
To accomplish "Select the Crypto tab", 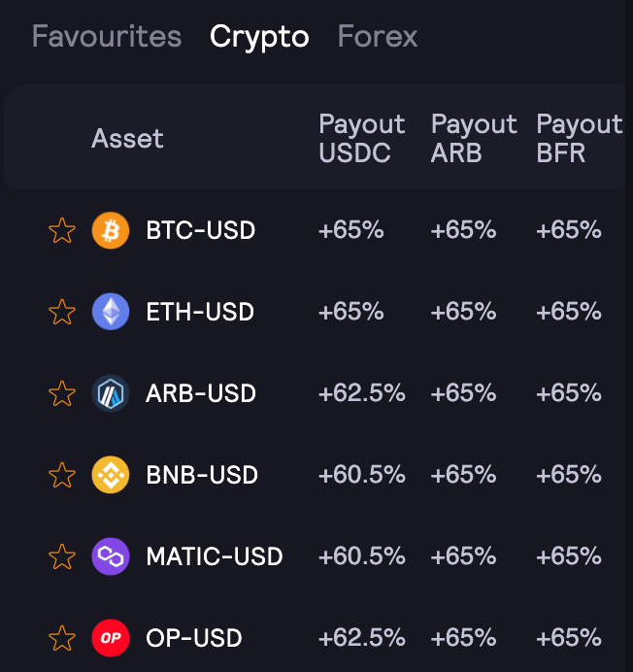I will pyautogui.click(x=259, y=37).
